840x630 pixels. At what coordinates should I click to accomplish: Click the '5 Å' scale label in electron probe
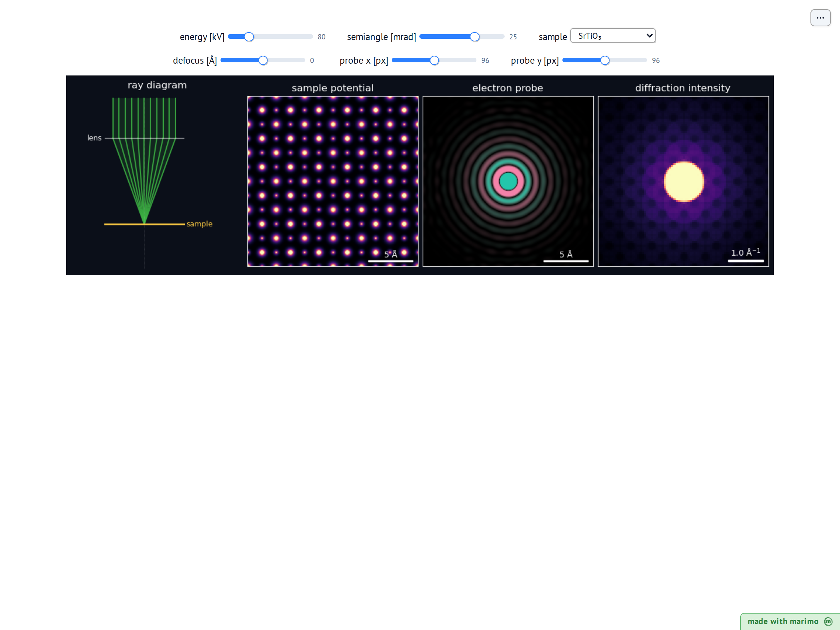coord(566,254)
